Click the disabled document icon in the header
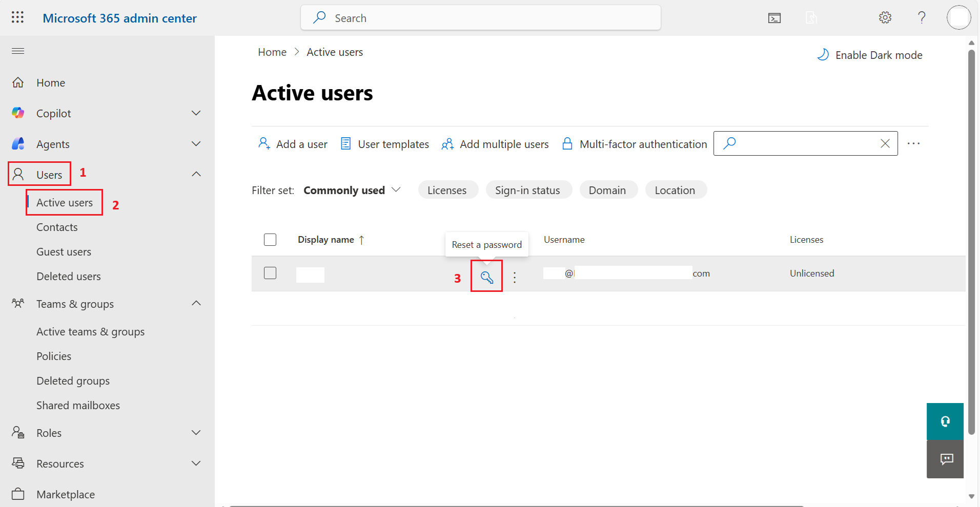980x507 pixels. [x=811, y=18]
